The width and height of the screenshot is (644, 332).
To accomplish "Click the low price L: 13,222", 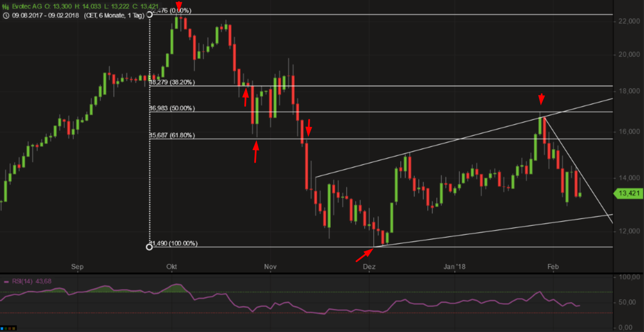I will (x=117, y=7).
